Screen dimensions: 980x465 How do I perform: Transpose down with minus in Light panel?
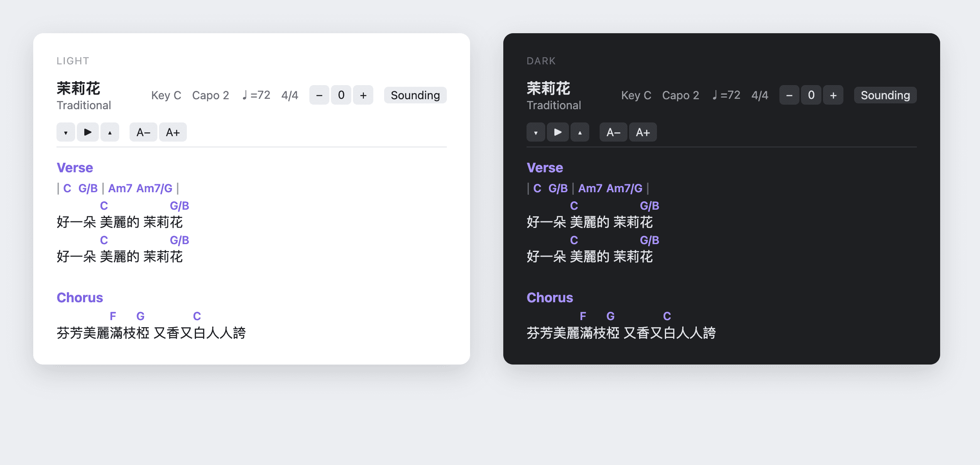pos(319,95)
